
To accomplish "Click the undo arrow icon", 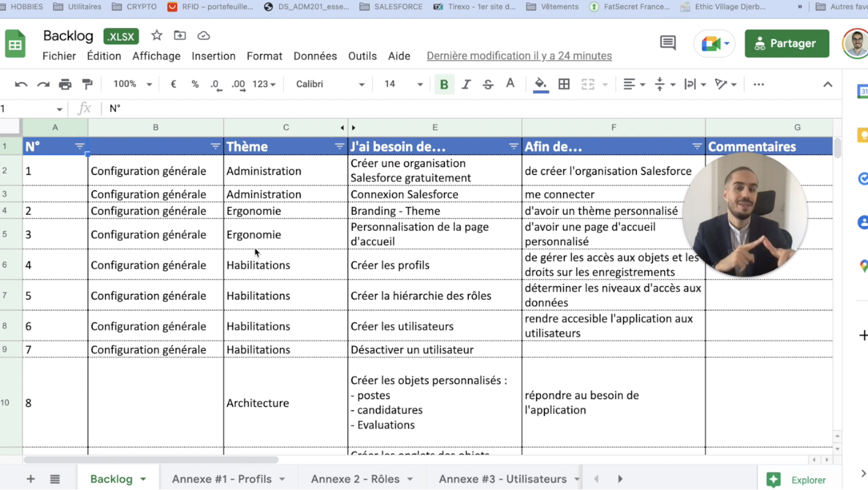I will click(x=21, y=84).
